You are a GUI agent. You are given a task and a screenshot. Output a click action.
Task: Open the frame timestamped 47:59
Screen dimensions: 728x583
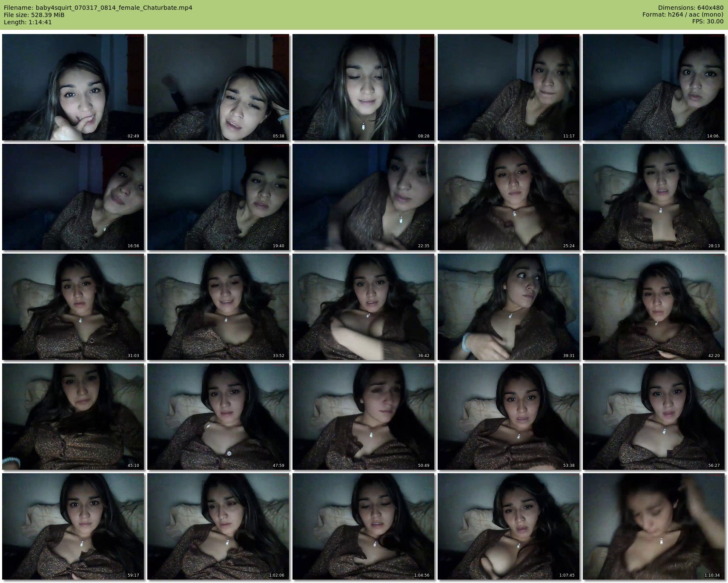[x=218, y=417]
